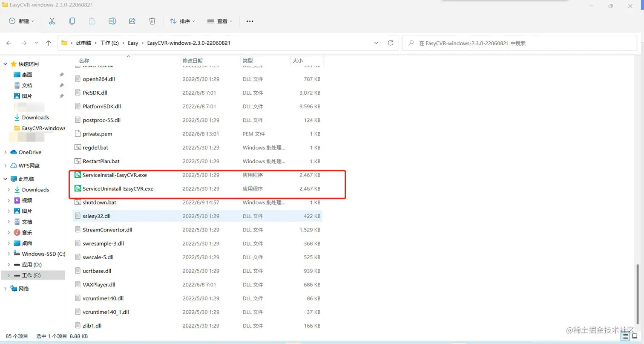Click 此电脑 in the breadcrumb path
The width and height of the screenshot is (644, 344).
point(83,43)
